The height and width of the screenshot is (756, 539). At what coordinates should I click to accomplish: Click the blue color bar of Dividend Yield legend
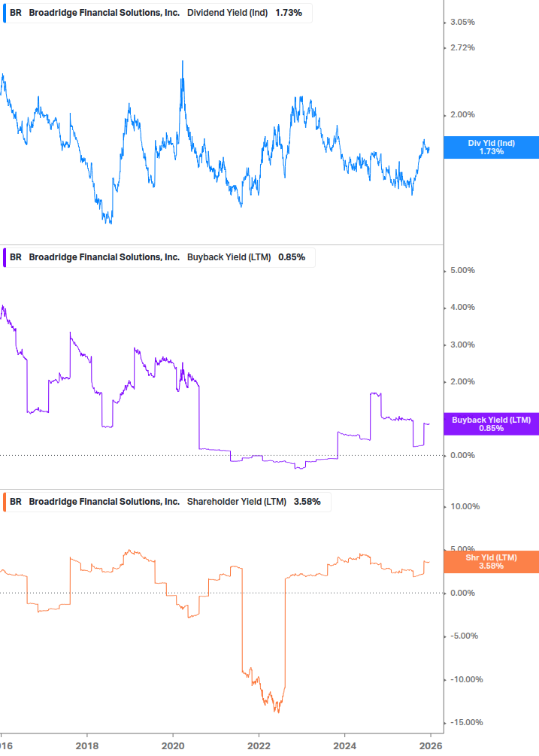5,13
